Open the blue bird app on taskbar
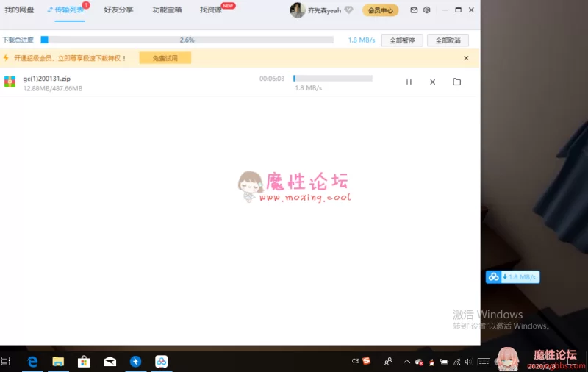Screen dimensions: 588x372 (135, 362)
